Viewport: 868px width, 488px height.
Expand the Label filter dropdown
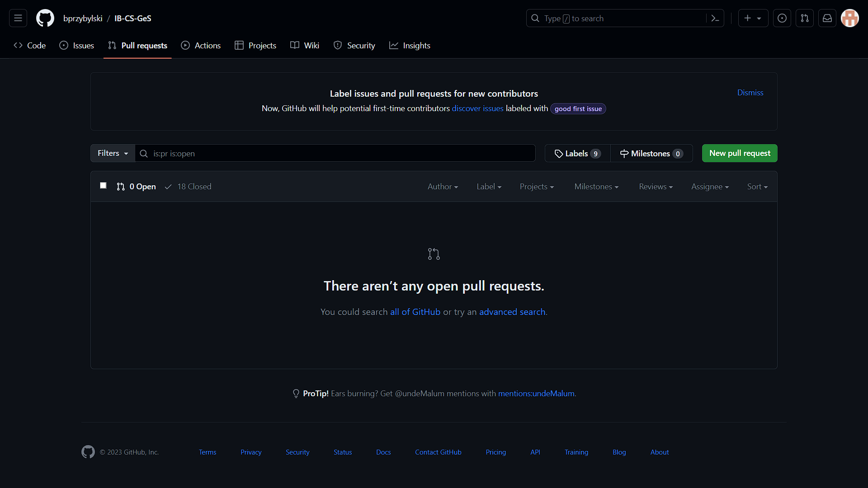click(x=489, y=187)
